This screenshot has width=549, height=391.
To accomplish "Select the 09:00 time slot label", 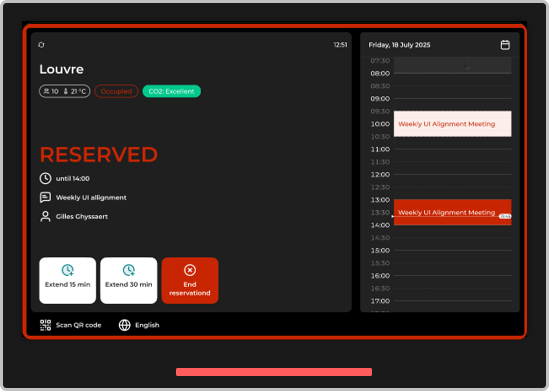I will pos(380,99).
